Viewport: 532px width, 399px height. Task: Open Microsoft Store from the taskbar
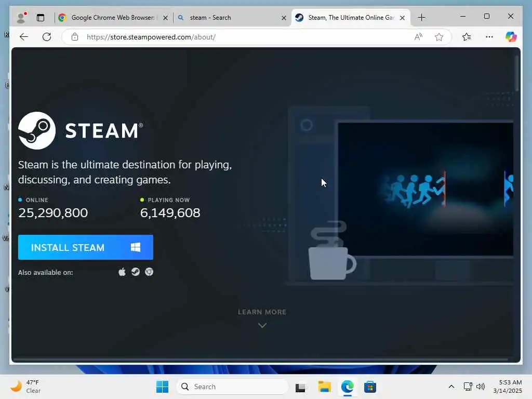coord(370,387)
